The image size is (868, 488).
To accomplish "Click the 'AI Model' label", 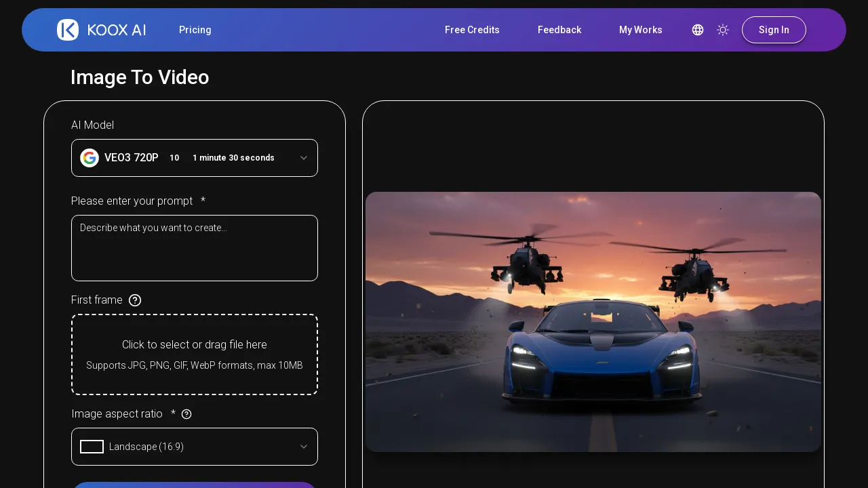I will tap(93, 125).
